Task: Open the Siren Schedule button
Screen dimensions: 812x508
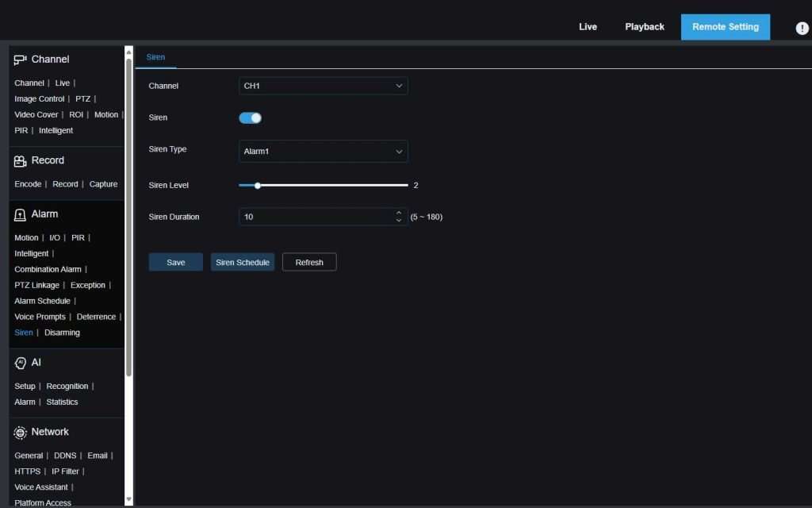Action: [242, 262]
